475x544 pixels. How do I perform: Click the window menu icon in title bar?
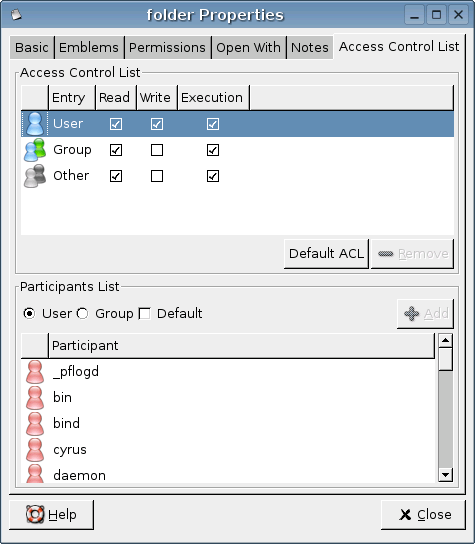[16, 15]
